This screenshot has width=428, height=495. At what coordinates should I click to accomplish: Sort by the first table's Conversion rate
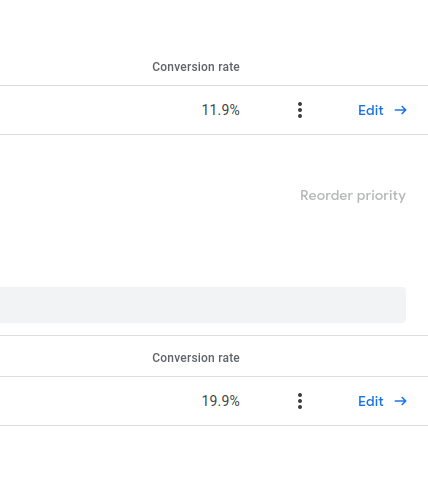tap(196, 67)
